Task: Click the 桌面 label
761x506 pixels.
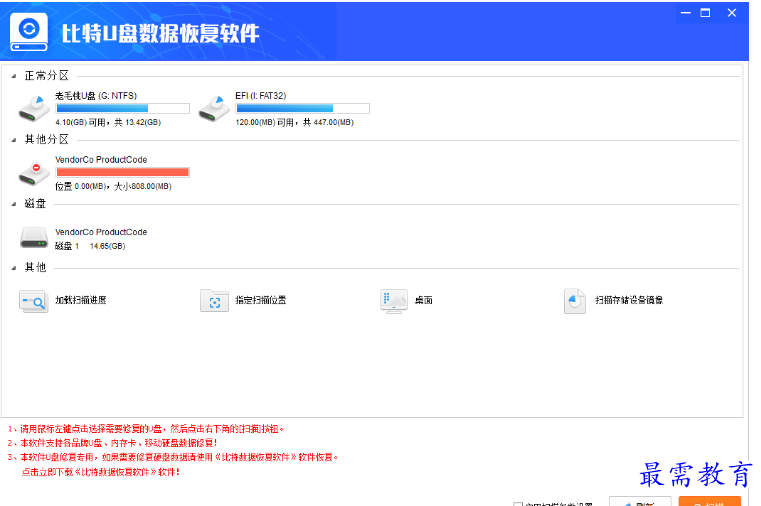Action: [x=424, y=300]
